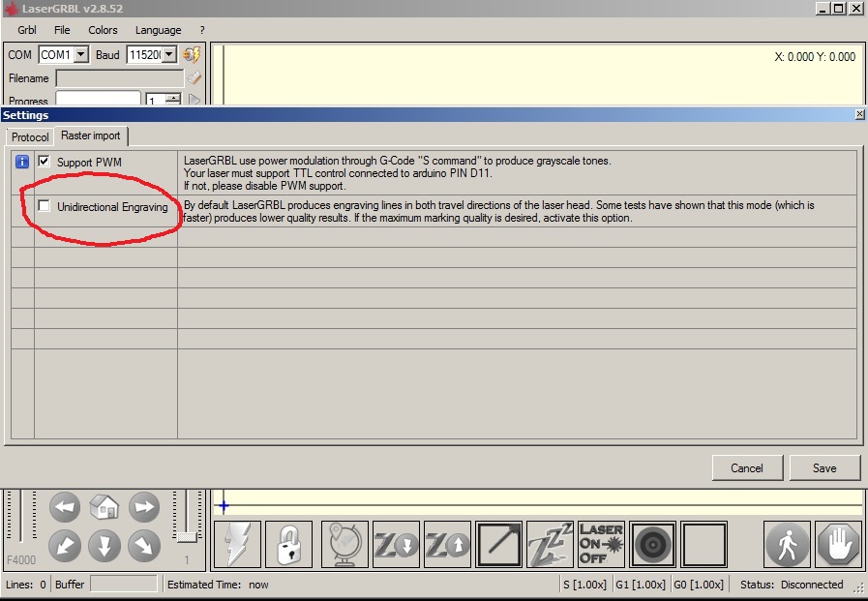Viewport: 868px width, 601px height.
Task: Open the question mark help menu
Action: 202,30
